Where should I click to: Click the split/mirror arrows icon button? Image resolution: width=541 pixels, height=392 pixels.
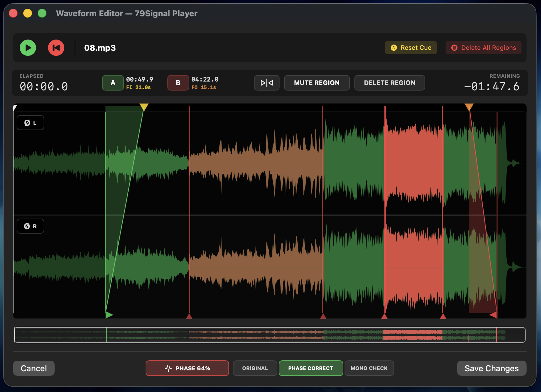coord(267,83)
